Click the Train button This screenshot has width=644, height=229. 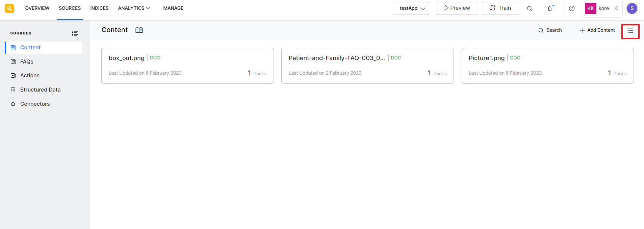[x=500, y=8]
